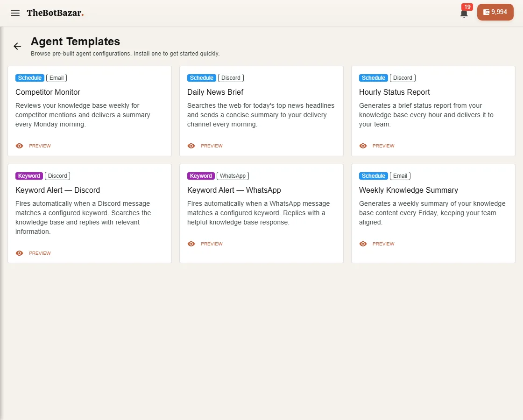The height and width of the screenshot is (420, 523).
Task: Click the eye icon on Keyword Alert — WhatsApp card
Action: click(191, 244)
